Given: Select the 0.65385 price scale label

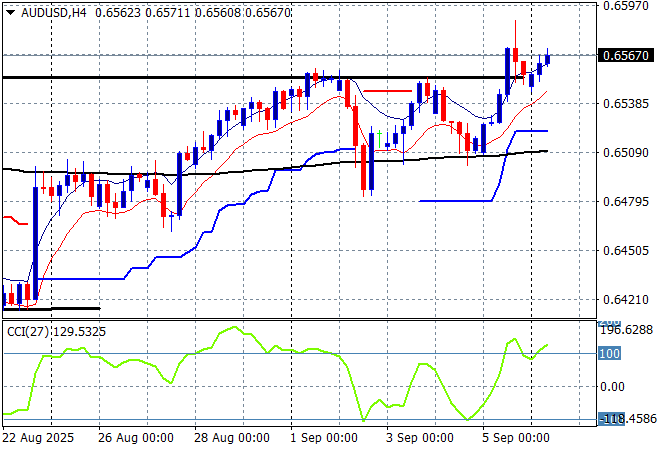Looking at the screenshot, I should tap(626, 104).
